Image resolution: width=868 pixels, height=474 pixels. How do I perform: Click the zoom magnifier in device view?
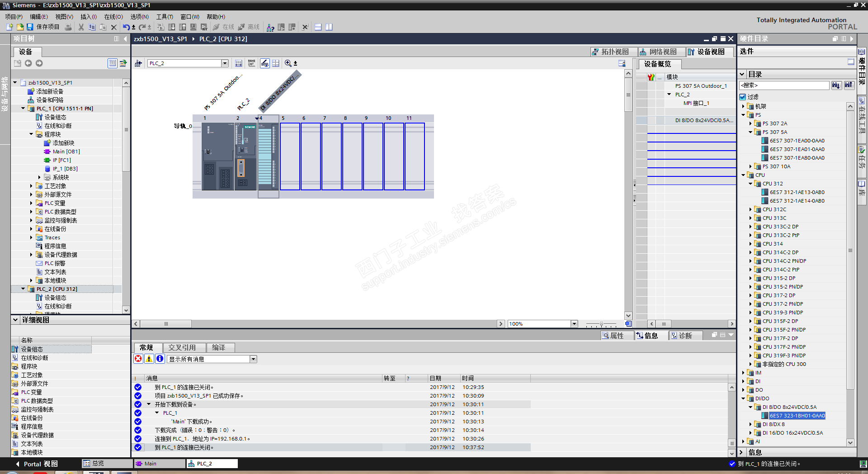point(288,63)
